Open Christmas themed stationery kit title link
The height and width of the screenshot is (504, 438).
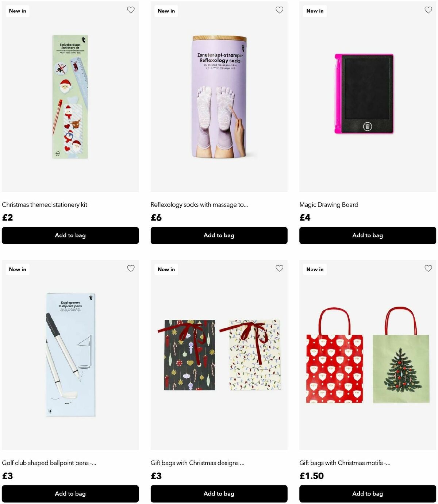[x=45, y=205]
